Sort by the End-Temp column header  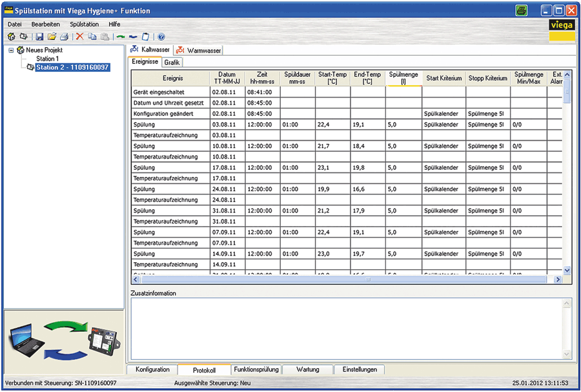tap(367, 78)
